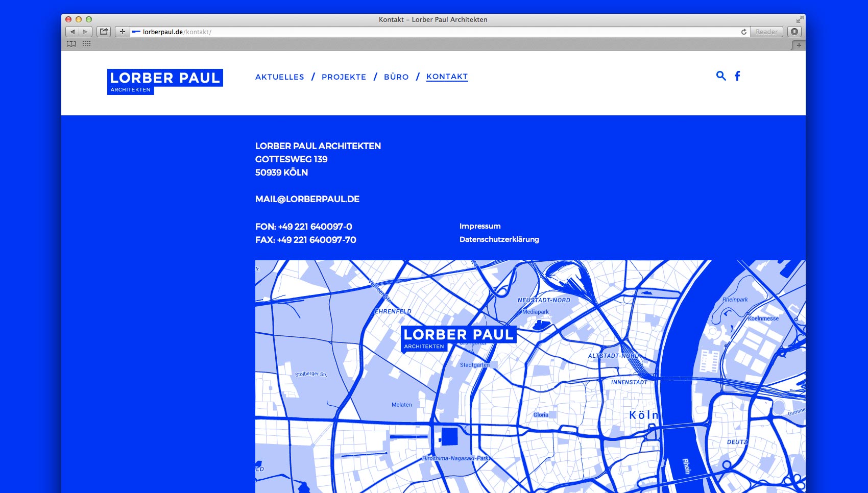The width and height of the screenshot is (868, 493).
Task: Switch to the PROJEKTE navigation item
Action: pos(344,77)
